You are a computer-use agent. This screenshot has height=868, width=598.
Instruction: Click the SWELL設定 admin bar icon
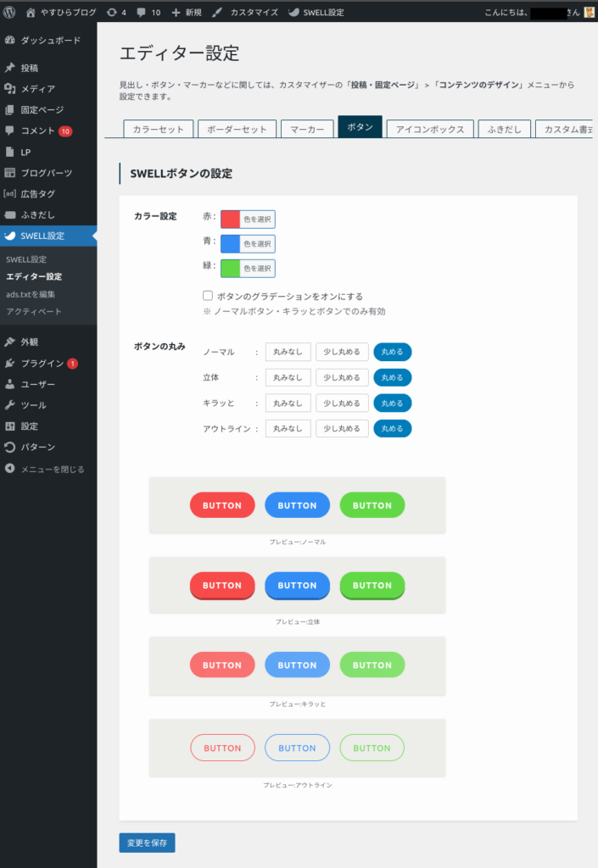(x=294, y=12)
